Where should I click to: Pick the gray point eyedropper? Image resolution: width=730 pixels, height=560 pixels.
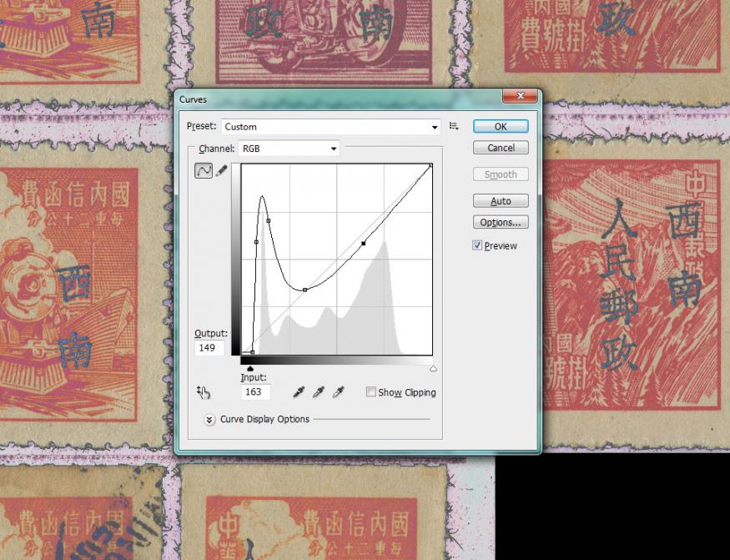click(x=319, y=392)
